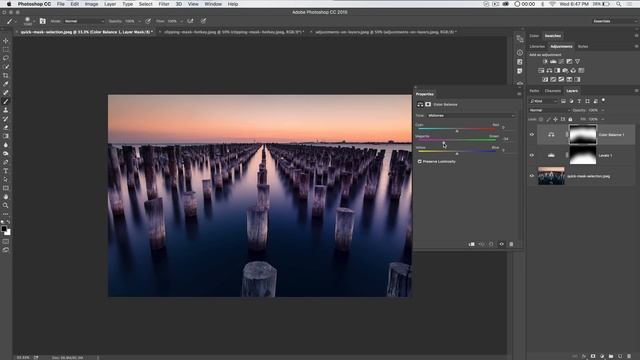
Task: Delete adjustment layer from Properties panel
Action: (x=511, y=244)
